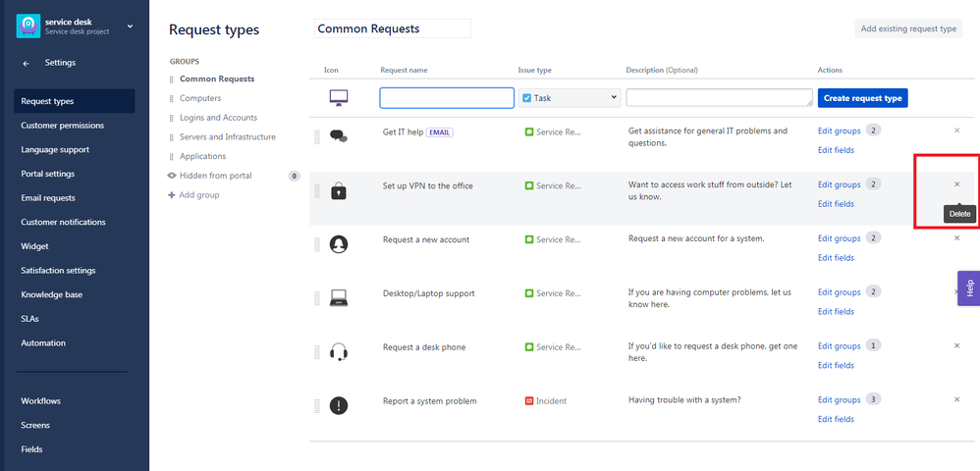The width and height of the screenshot is (980, 471).
Task: Click the Set up VPN row drag handle
Action: click(x=317, y=190)
